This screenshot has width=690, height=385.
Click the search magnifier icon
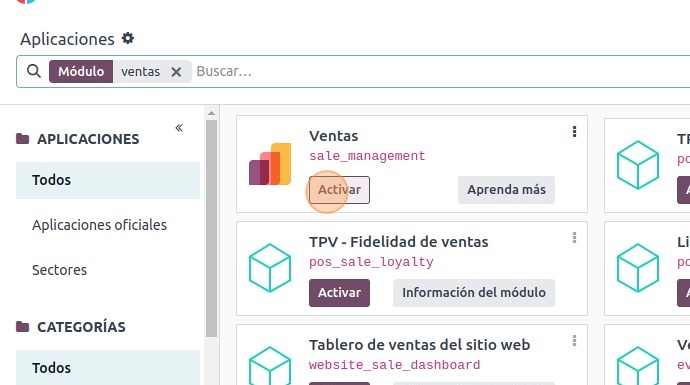coord(34,71)
